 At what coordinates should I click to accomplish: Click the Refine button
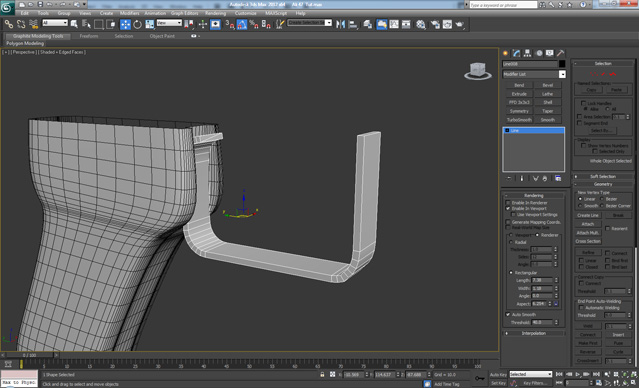588,253
